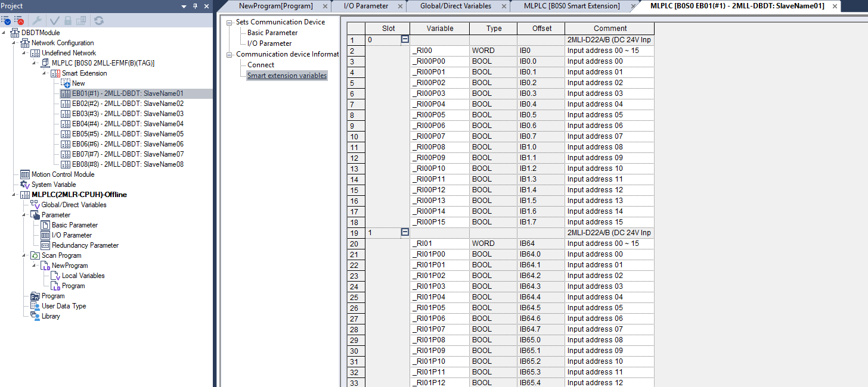Click the Offset column header
Image resolution: width=868 pixels, height=387 pixels.
pos(541,29)
